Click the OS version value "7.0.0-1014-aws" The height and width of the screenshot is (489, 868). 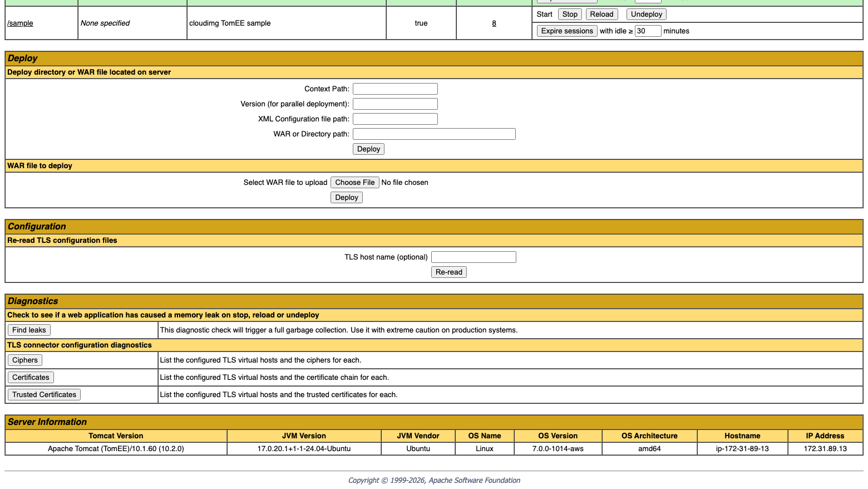(x=558, y=449)
